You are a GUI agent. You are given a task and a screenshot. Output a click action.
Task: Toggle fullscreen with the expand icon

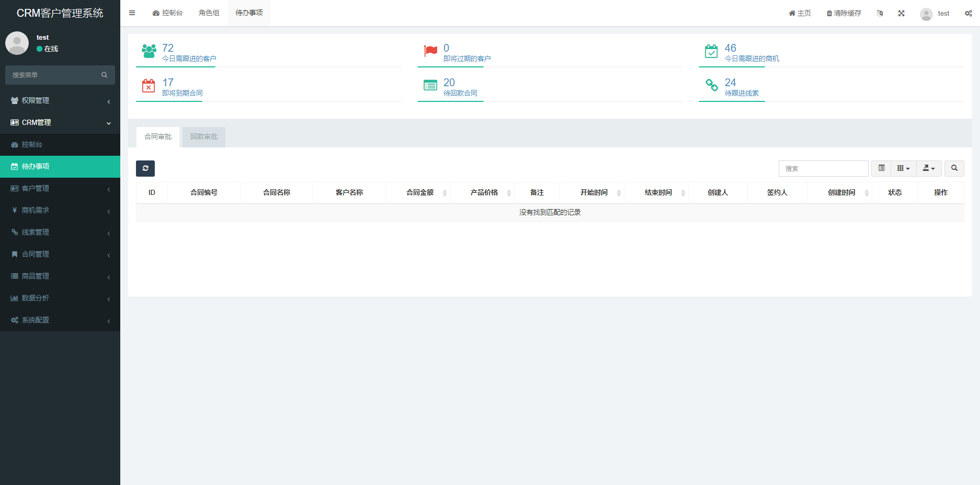[x=902, y=14]
